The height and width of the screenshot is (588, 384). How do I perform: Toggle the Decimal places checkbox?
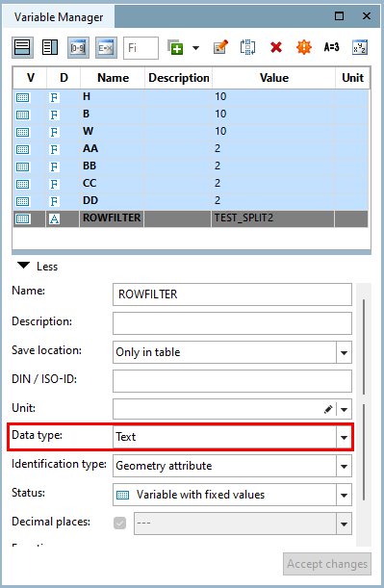[x=120, y=524]
